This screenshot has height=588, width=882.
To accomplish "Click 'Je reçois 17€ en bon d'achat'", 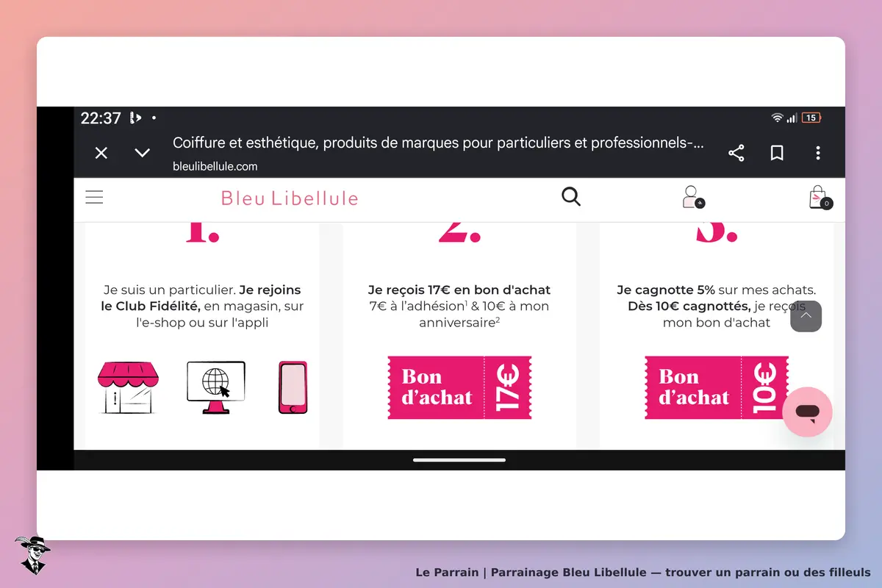I will (x=459, y=290).
